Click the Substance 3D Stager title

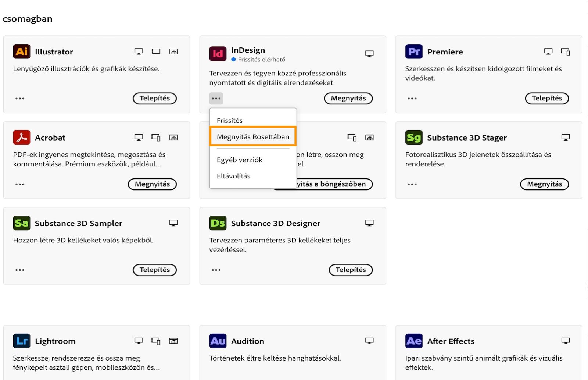tap(467, 138)
